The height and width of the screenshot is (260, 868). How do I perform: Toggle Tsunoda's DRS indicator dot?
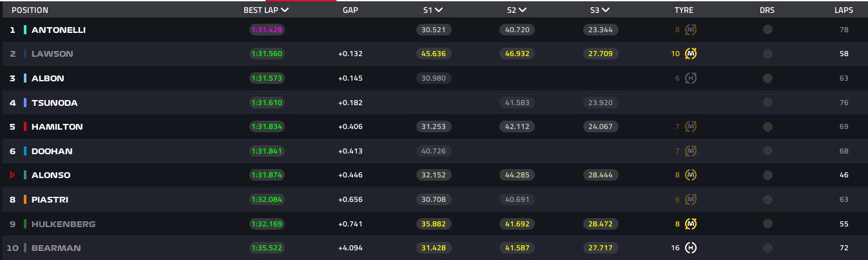(x=767, y=103)
